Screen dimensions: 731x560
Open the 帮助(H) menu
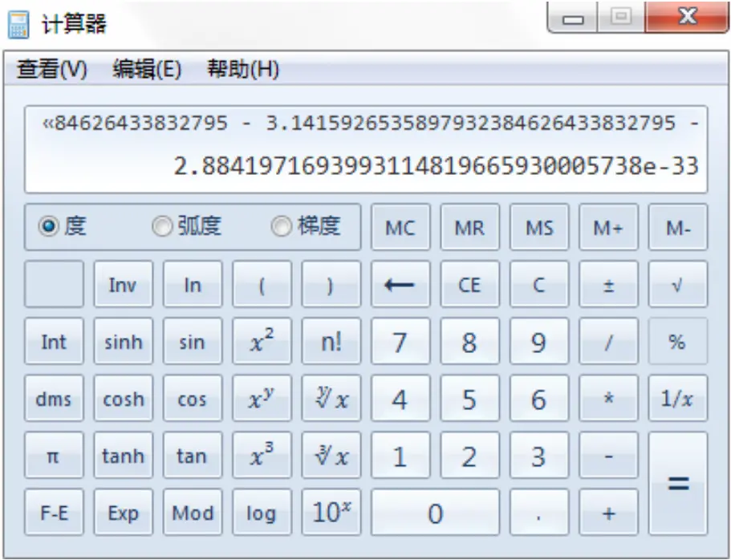[242, 70]
